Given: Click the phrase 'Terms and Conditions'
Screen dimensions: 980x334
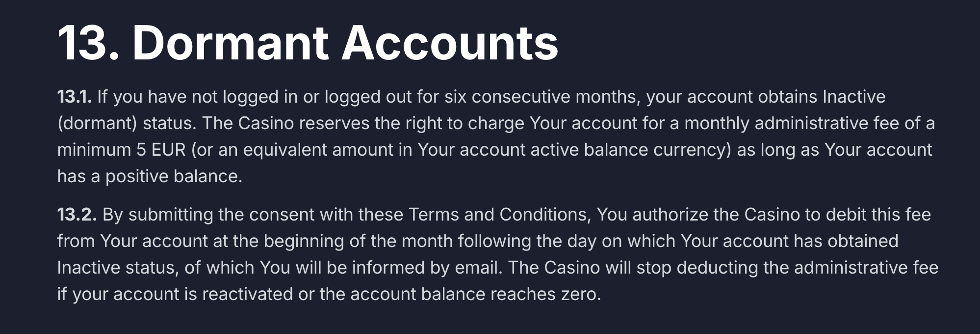Looking at the screenshot, I should click(498, 215).
